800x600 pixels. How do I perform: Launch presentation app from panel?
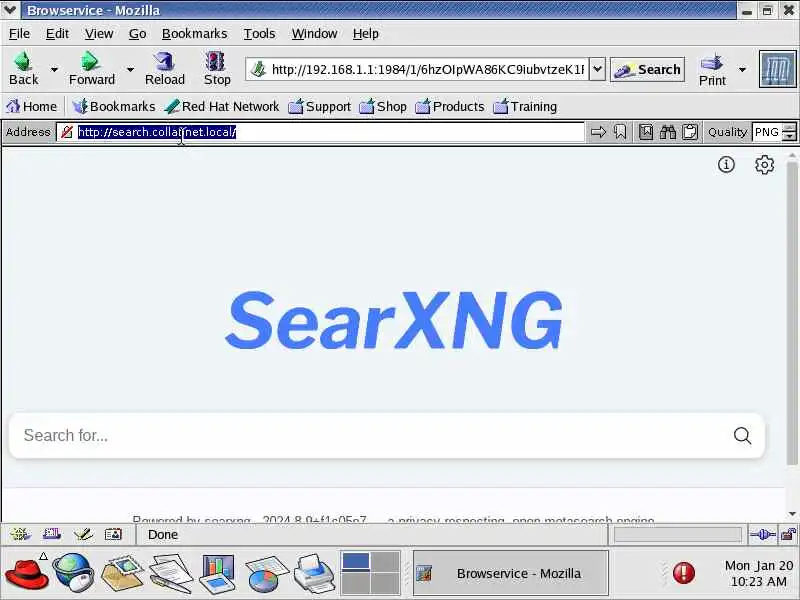[x=218, y=573]
